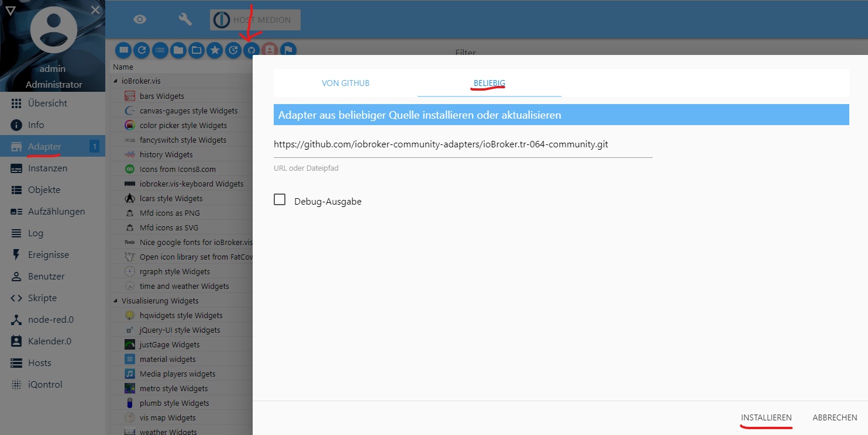This screenshot has width=868, height=435.
Task: Click the update-with-clock icon for updatable adapters
Action: pos(233,50)
